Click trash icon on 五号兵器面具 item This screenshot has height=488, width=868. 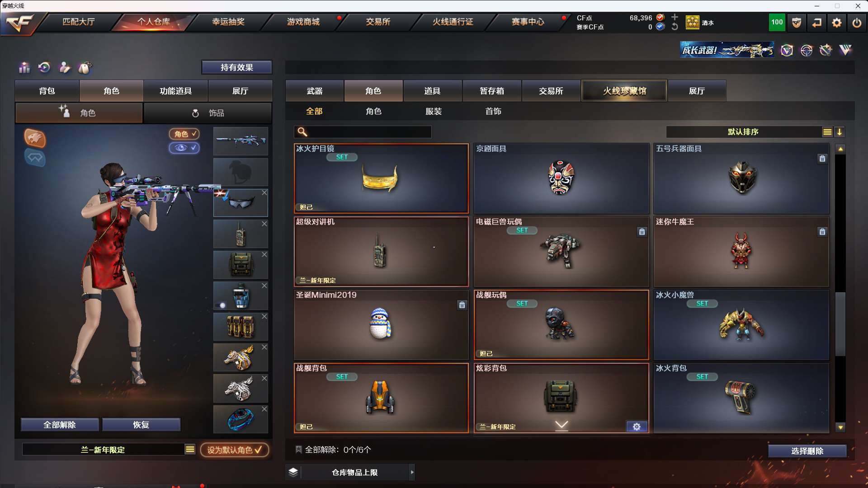[x=822, y=159]
